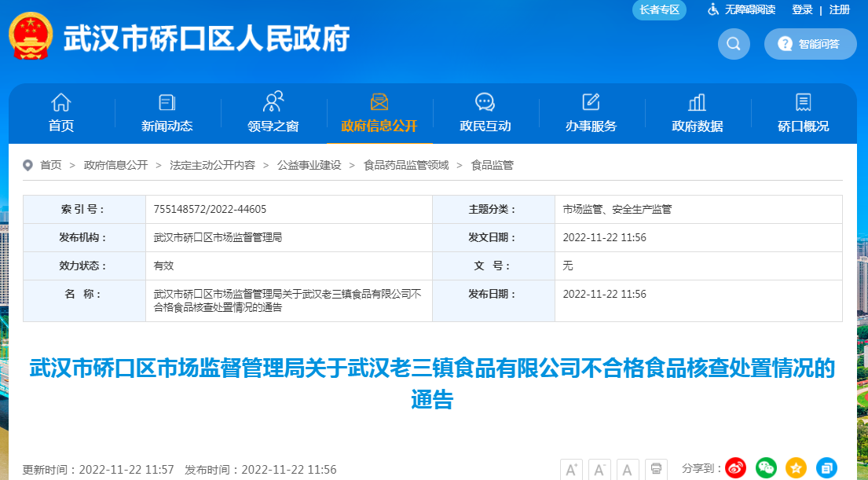
Task: Click 食品监管 breadcrumb link
Action: 492,165
